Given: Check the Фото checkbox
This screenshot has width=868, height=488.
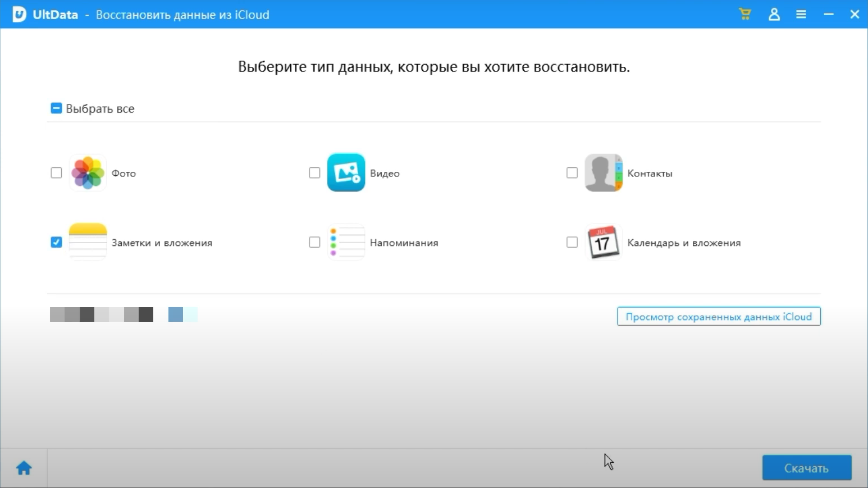Looking at the screenshot, I should pyautogui.click(x=56, y=172).
